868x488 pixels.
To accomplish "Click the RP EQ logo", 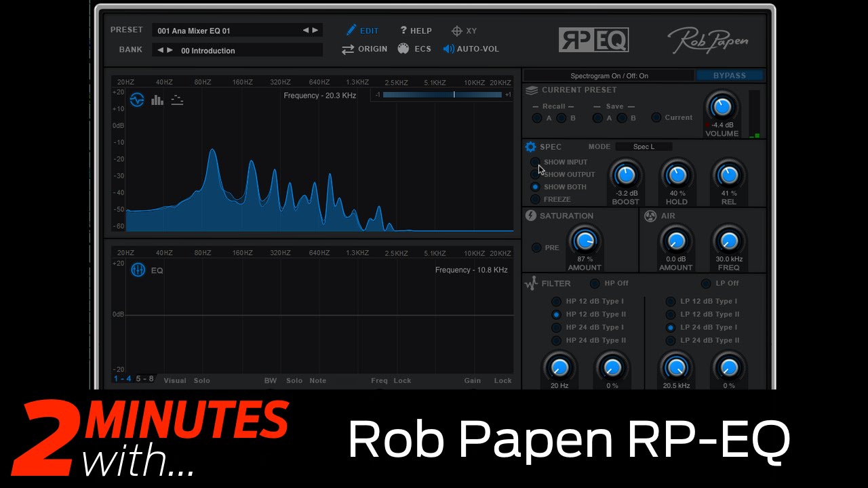I will (593, 40).
